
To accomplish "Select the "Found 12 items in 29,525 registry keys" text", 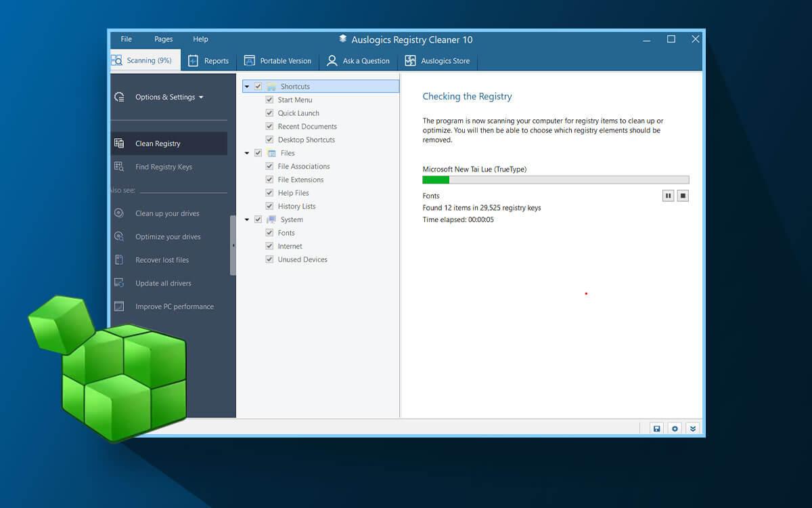I will [482, 208].
